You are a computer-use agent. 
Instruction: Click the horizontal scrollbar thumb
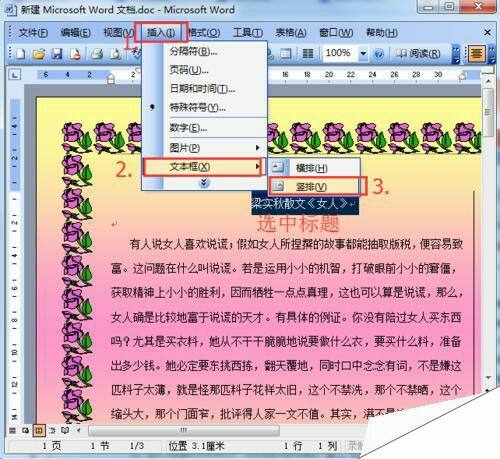click(184, 430)
